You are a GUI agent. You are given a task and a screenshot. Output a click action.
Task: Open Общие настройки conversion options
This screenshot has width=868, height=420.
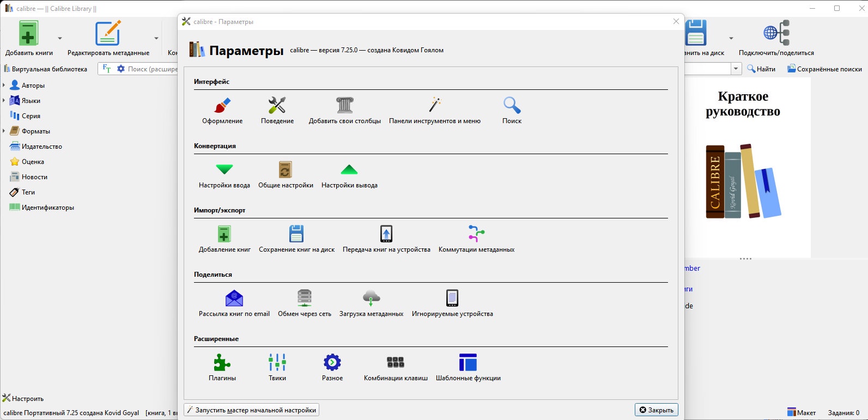click(x=286, y=175)
